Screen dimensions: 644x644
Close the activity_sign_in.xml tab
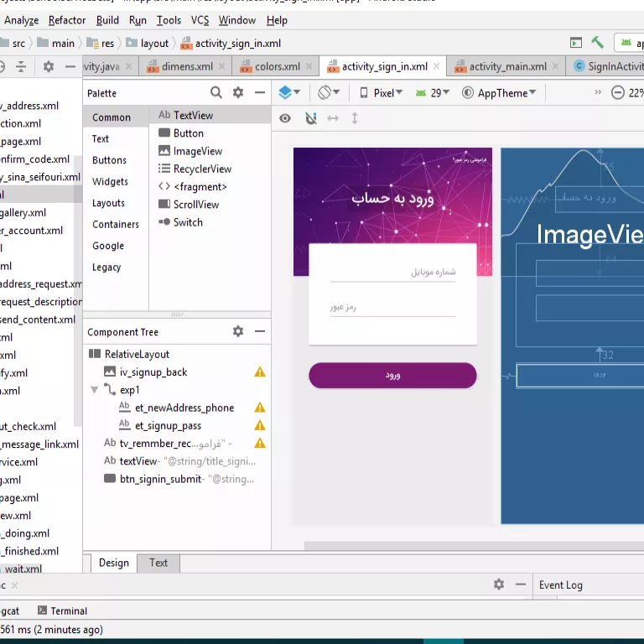(437, 66)
